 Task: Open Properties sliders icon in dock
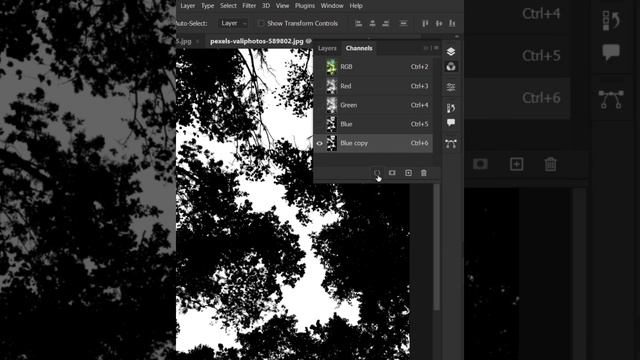tap(451, 87)
